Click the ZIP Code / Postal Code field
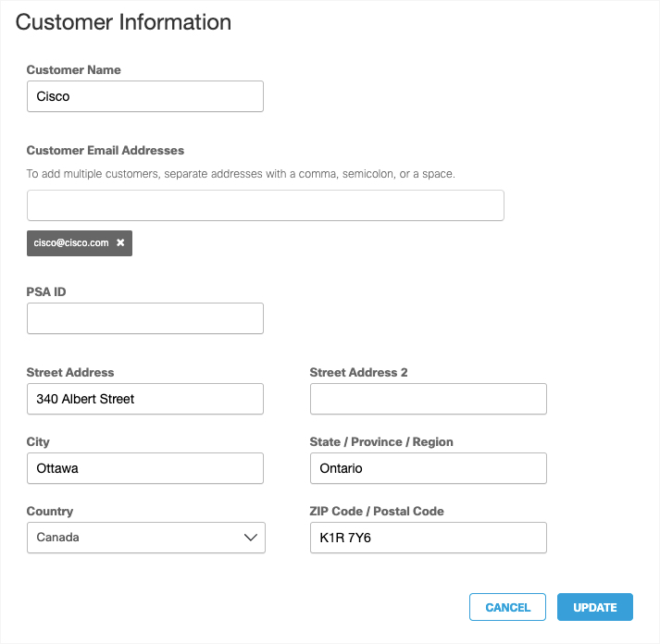This screenshot has width=660, height=644. [x=429, y=538]
